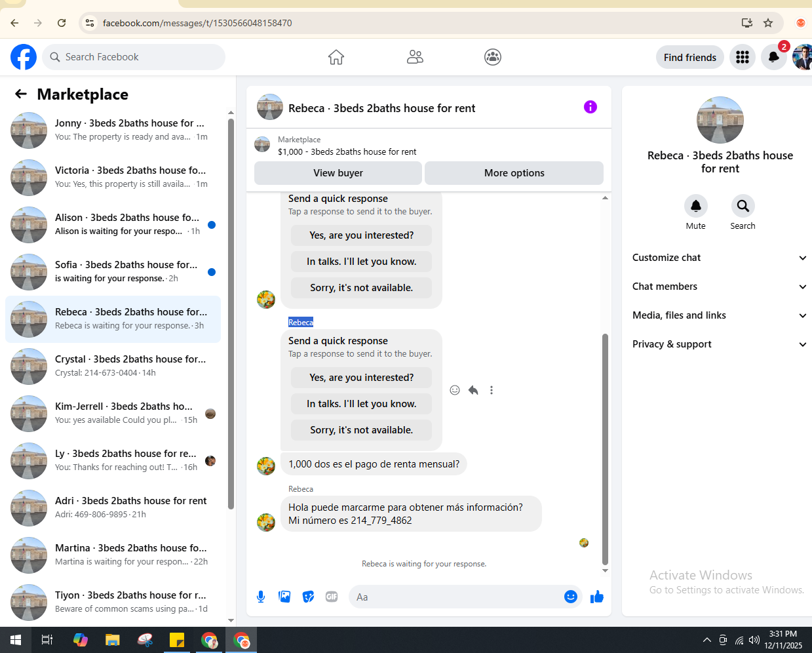Reply to the message with the arrow icon
The width and height of the screenshot is (812, 653).
click(473, 390)
